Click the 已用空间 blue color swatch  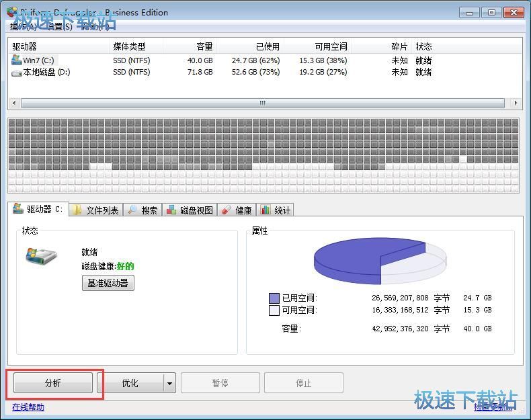274,298
